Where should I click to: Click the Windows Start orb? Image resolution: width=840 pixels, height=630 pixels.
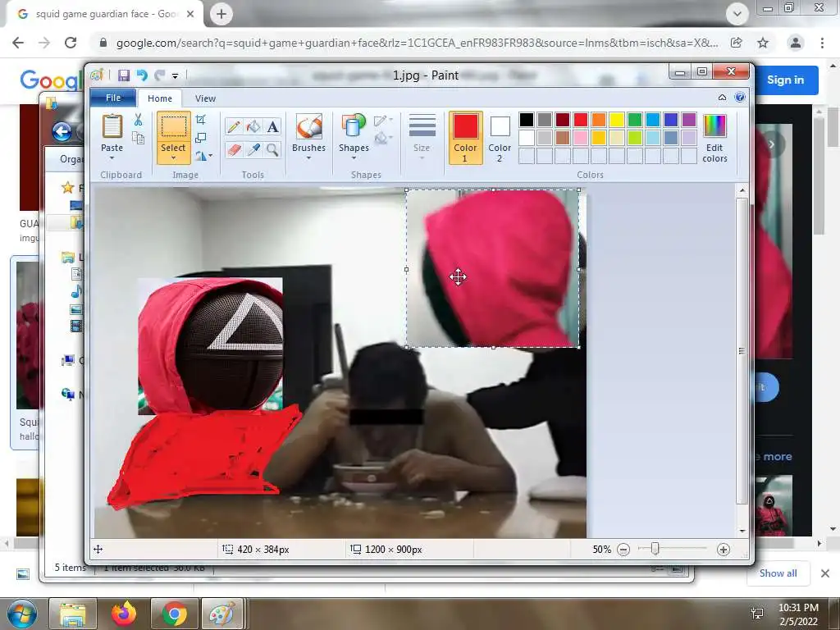[x=22, y=614]
